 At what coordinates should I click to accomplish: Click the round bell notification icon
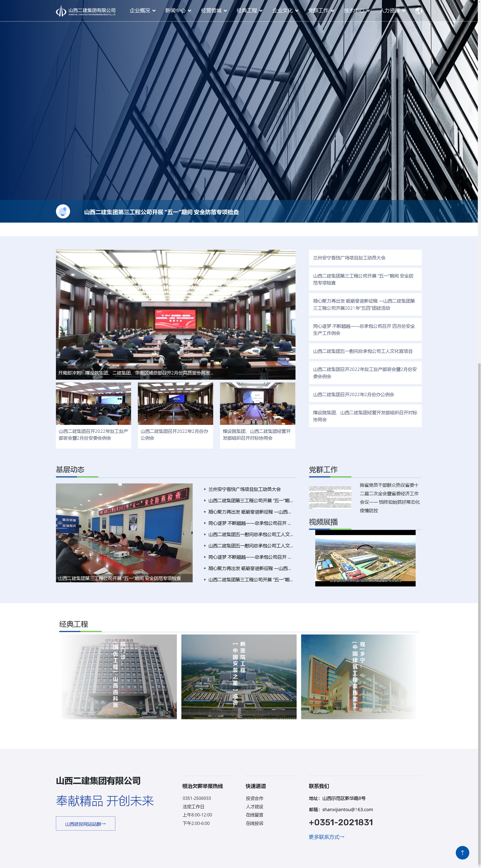tap(63, 212)
